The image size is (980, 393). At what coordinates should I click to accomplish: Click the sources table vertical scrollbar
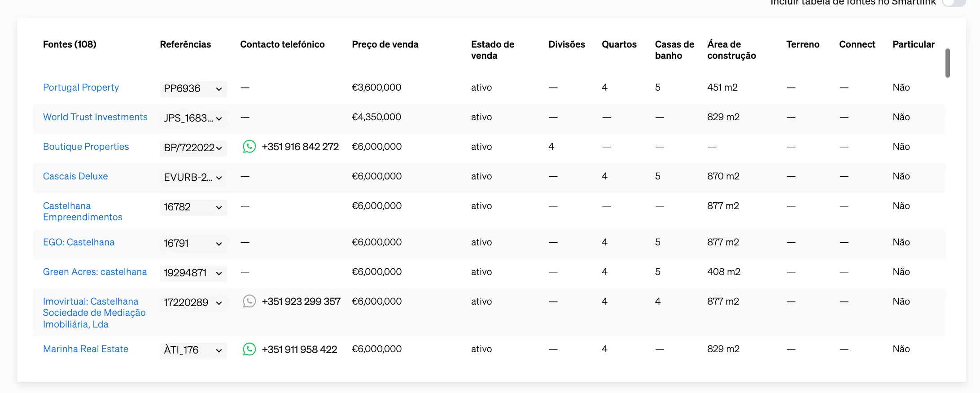(948, 63)
